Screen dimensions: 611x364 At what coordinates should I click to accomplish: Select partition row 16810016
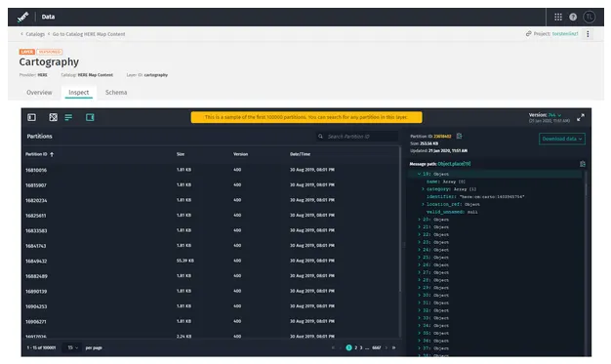click(211, 170)
